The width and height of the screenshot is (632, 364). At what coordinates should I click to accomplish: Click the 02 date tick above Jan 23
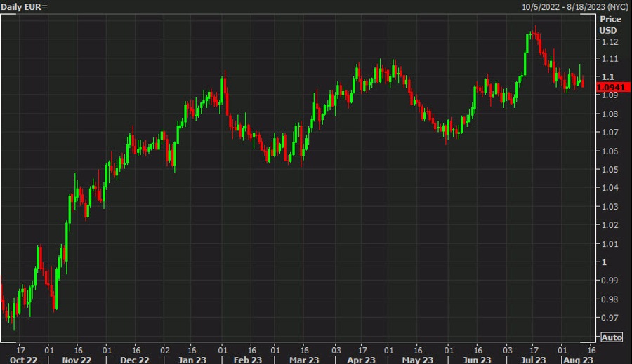pos(164,349)
